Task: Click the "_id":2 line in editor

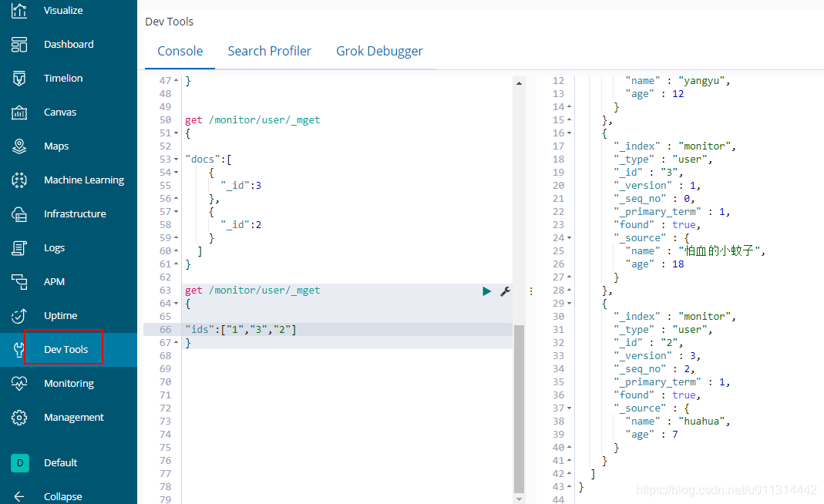Action: pos(240,225)
